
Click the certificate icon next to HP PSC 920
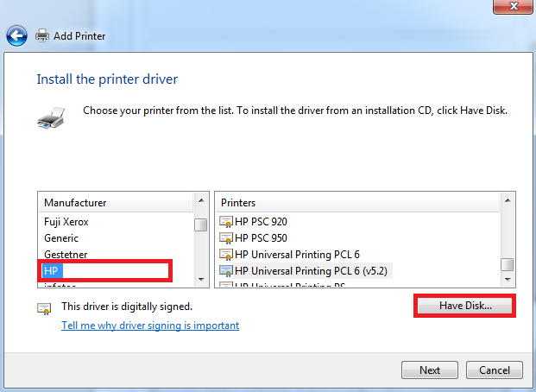point(225,222)
